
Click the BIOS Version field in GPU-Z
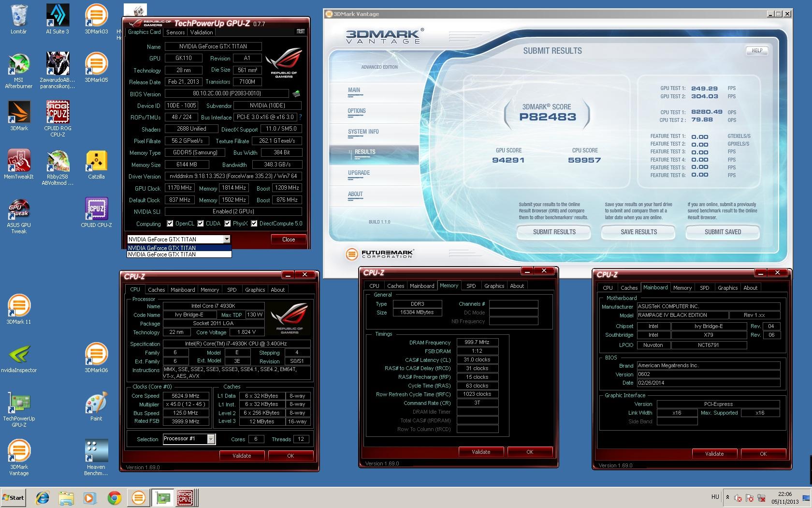coord(227,93)
